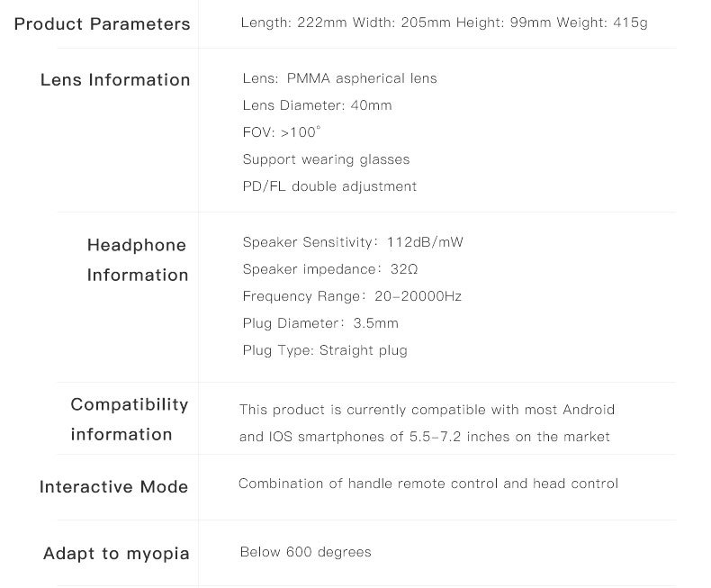Select the Support wearing glasses line
The image size is (711, 588).
(326, 159)
